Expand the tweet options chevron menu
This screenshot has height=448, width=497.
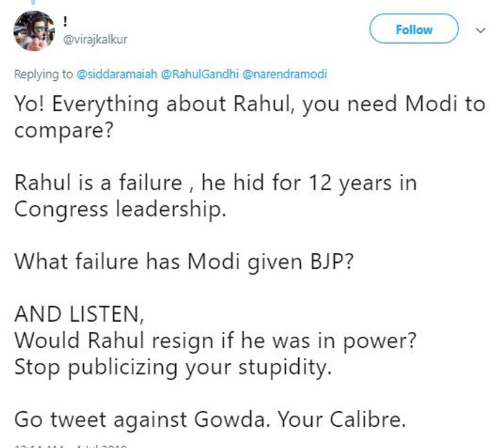point(480,30)
